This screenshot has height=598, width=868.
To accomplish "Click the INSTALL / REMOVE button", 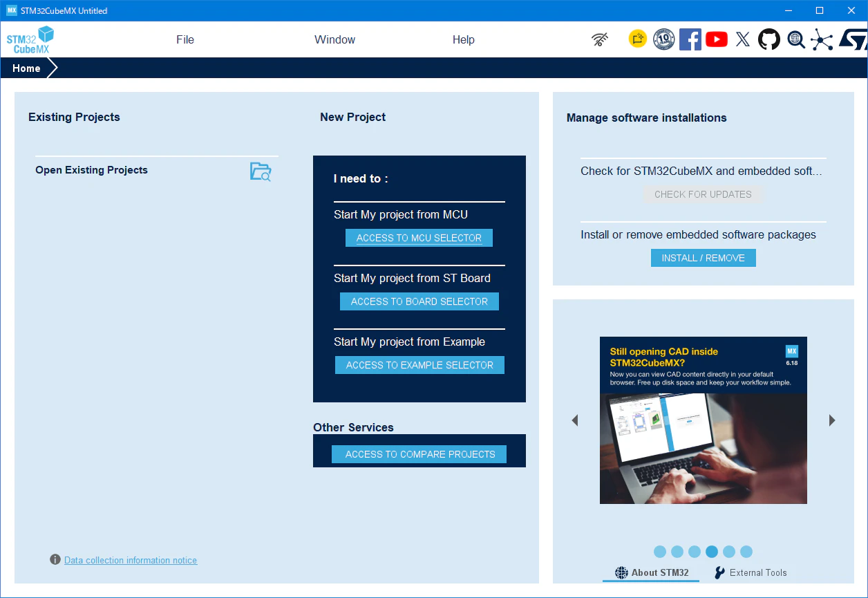I will pos(704,258).
